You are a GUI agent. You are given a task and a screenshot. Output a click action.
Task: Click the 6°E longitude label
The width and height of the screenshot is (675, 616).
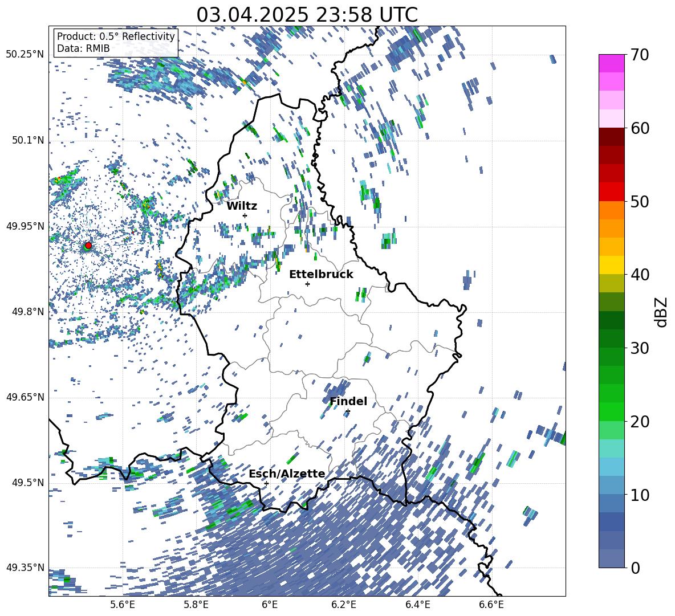(270, 605)
